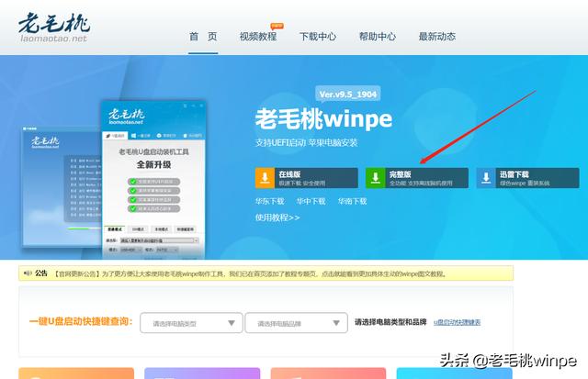Read the 官网更新公告 announcement text
588x379 pixels.
click(x=251, y=273)
